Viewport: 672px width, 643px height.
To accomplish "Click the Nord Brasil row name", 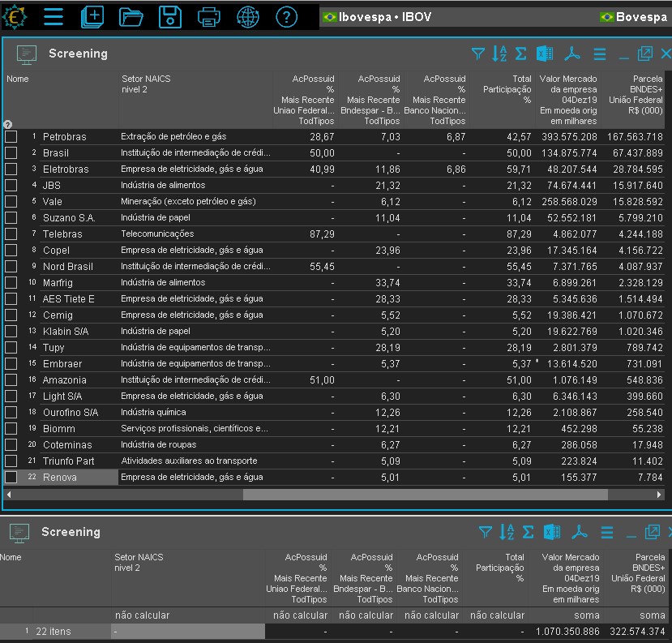I will 68,267.
